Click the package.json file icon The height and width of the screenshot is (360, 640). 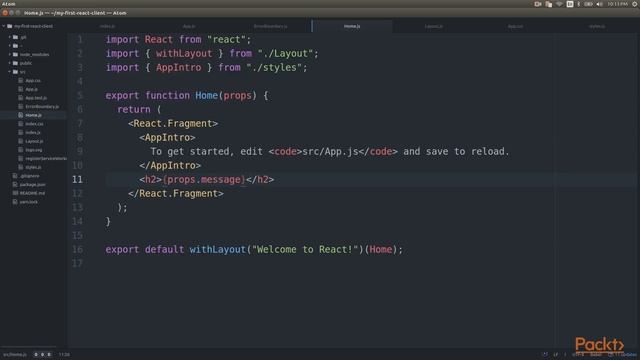(x=15, y=184)
